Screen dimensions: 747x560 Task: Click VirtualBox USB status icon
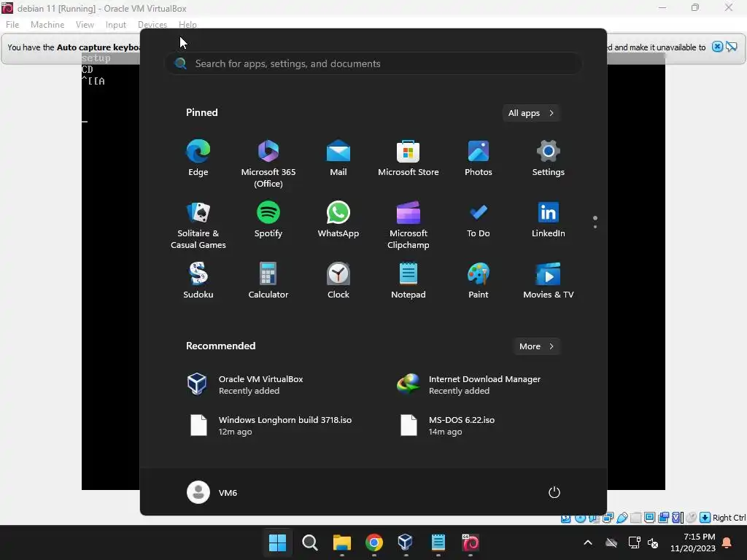pyautogui.click(x=622, y=518)
